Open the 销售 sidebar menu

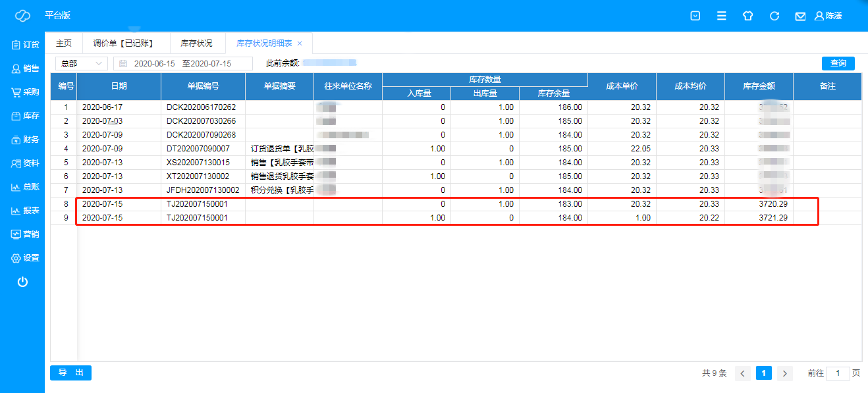point(25,68)
